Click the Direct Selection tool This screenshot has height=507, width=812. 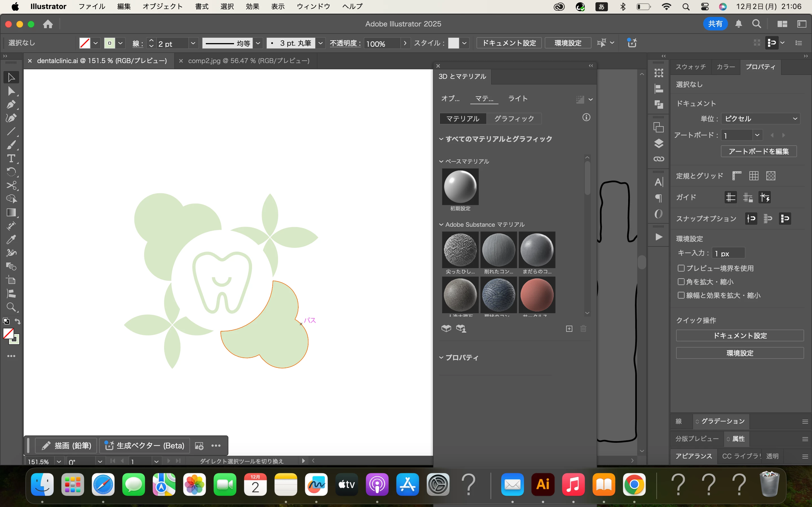pos(11,91)
